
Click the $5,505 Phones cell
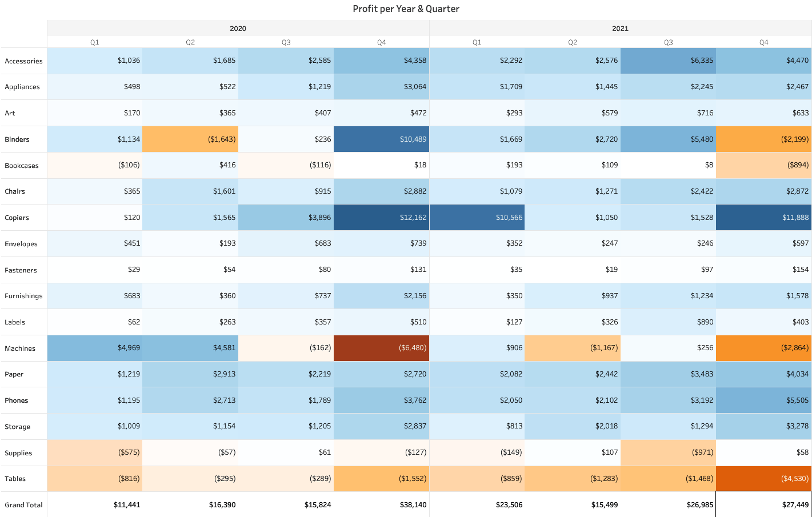[x=763, y=400]
